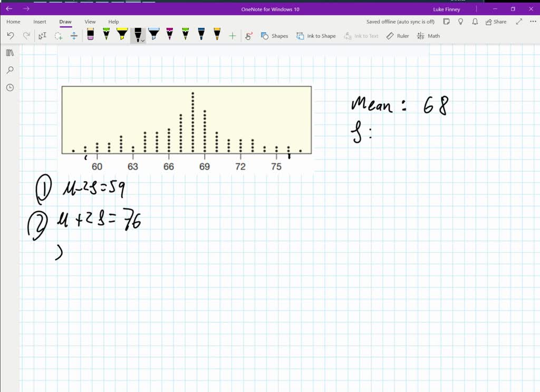This screenshot has height=392, width=540.
Task: Switch to the Home ribbon tab
Action: coord(13,22)
